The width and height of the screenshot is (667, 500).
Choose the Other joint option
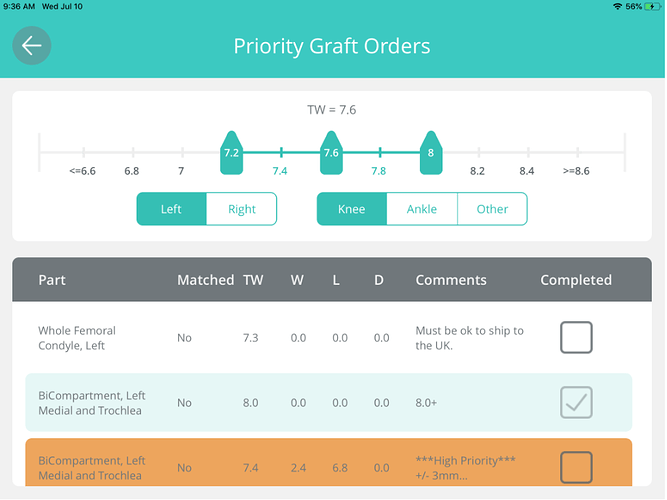tap(492, 209)
